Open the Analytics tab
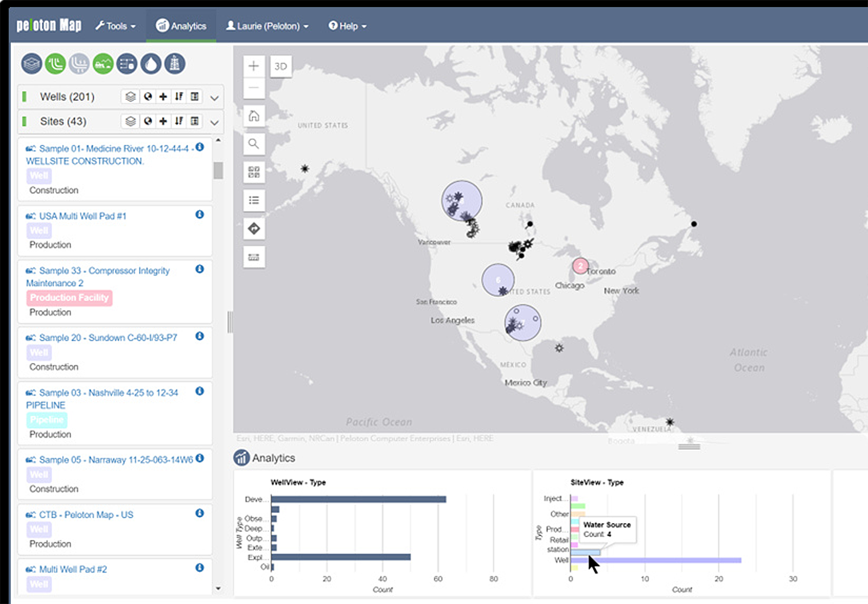The width and height of the screenshot is (868, 604). (181, 26)
